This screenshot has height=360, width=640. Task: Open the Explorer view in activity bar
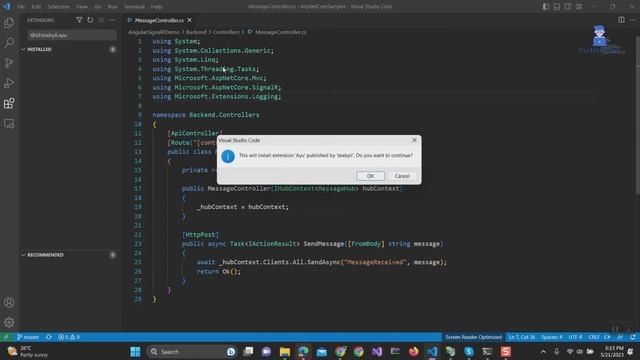coord(9,23)
